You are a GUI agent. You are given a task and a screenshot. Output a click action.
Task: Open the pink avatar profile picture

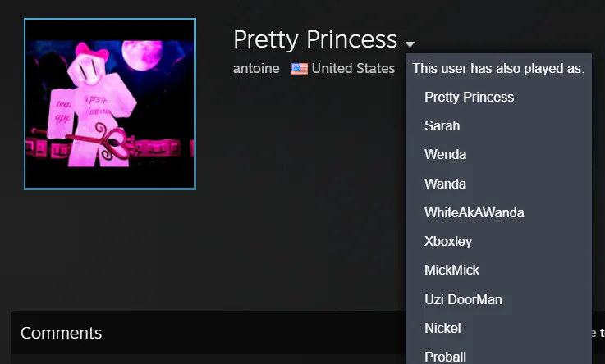[110, 104]
